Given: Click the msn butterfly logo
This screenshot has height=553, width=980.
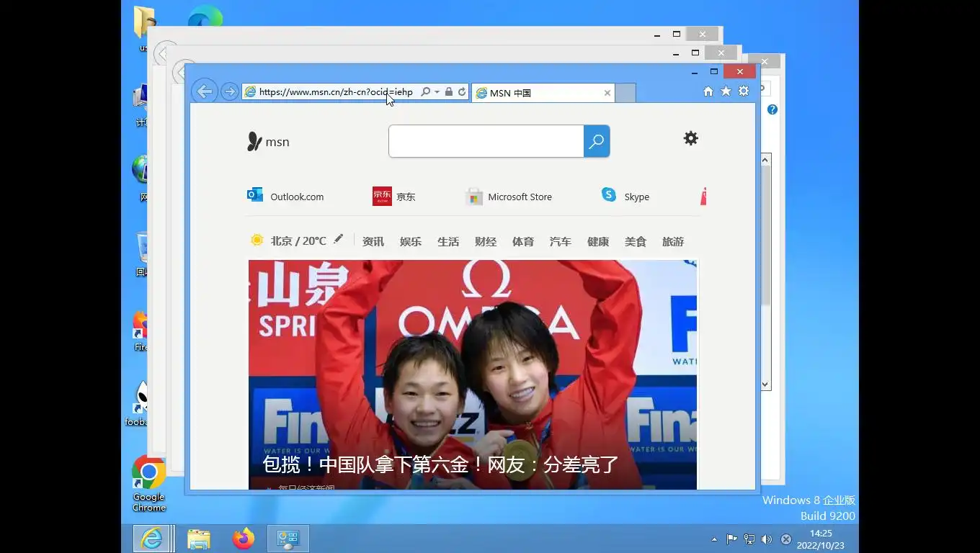Looking at the screenshot, I should (x=268, y=142).
